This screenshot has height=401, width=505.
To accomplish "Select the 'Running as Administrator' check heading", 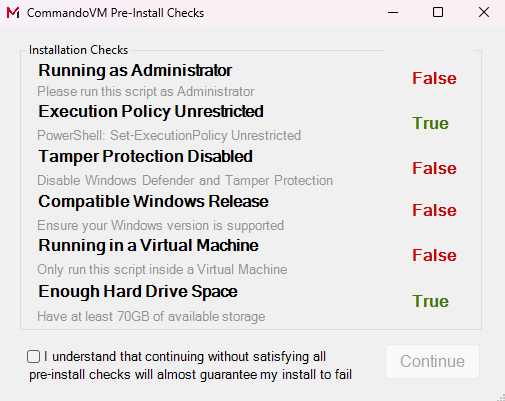I will [135, 70].
